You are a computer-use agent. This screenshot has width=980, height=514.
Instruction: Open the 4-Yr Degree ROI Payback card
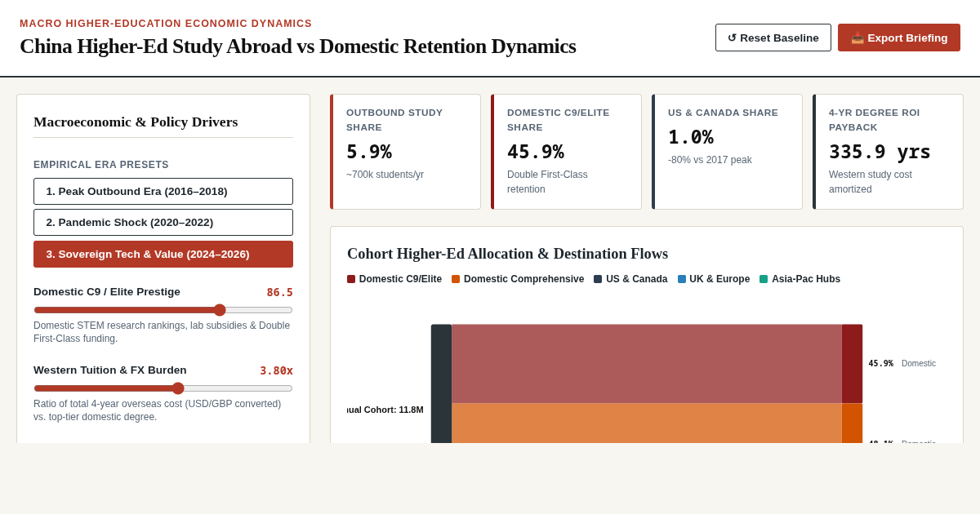888,152
